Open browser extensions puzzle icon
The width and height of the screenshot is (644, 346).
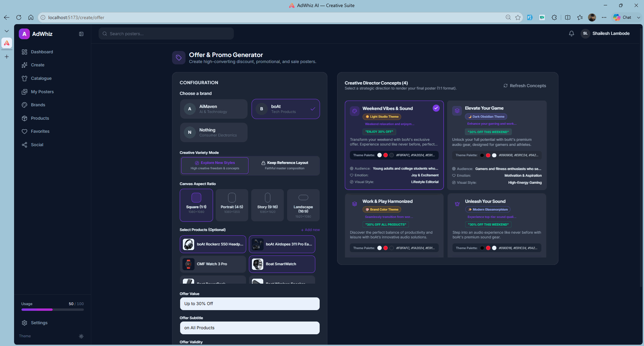(554, 17)
